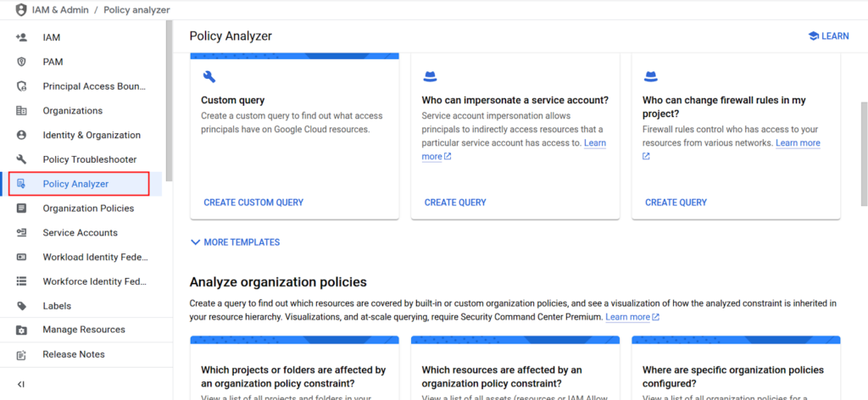Click the graduation cap icon beside LEARN

click(813, 36)
